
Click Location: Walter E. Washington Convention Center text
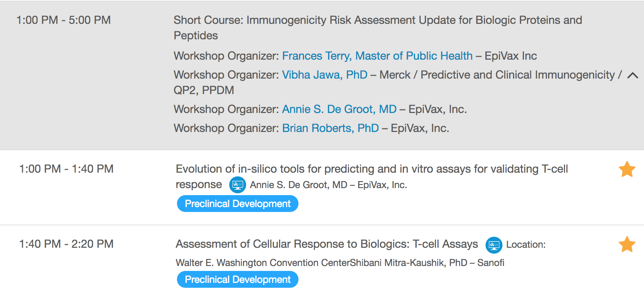pyautogui.click(x=360, y=254)
